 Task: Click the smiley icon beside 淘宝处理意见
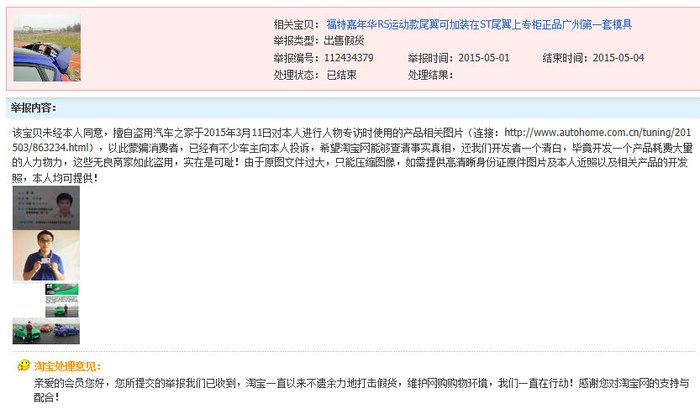pyautogui.click(x=24, y=366)
